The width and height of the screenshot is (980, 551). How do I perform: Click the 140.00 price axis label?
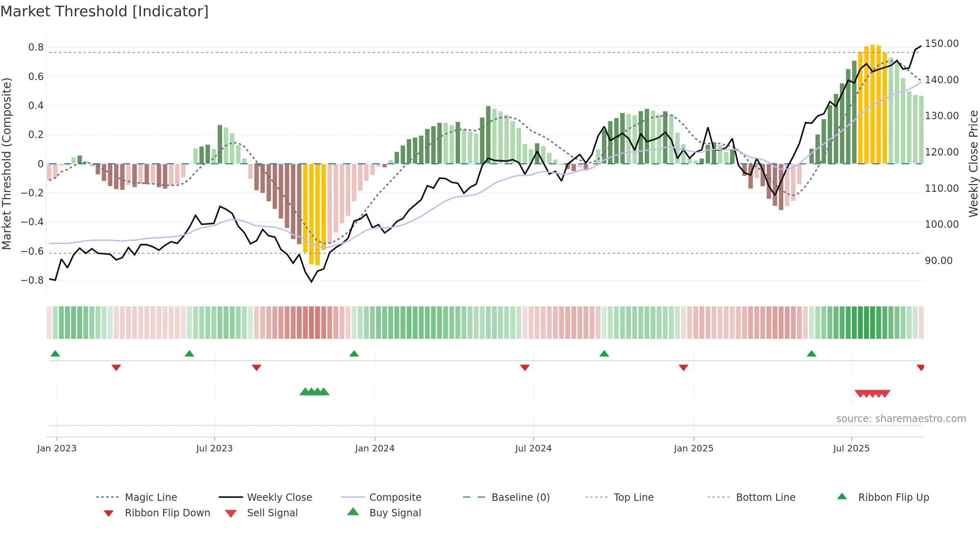click(x=942, y=80)
